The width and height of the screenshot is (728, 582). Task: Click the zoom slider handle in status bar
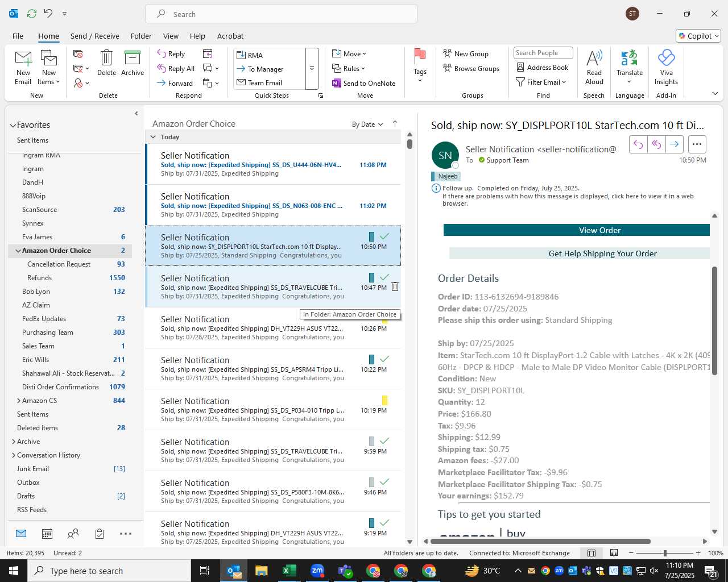pyautogui.click(x=665, y=553)
